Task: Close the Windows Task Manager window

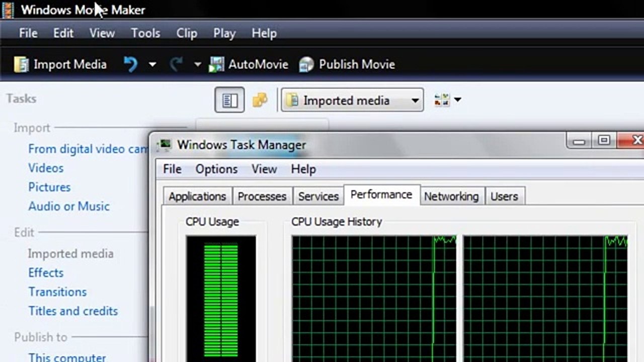Action: click(x=631, y=141)
